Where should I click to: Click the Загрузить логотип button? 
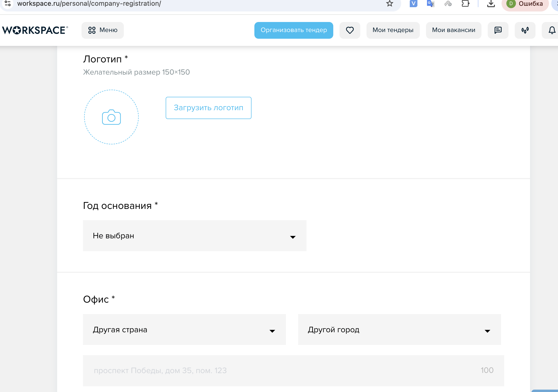pos(208,108)
